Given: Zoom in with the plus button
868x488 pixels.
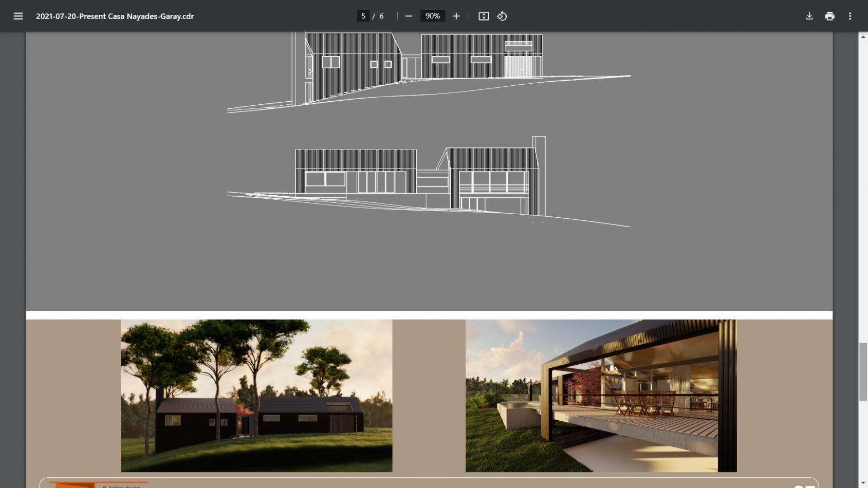Looking at the screenshot, I should 456,16.
